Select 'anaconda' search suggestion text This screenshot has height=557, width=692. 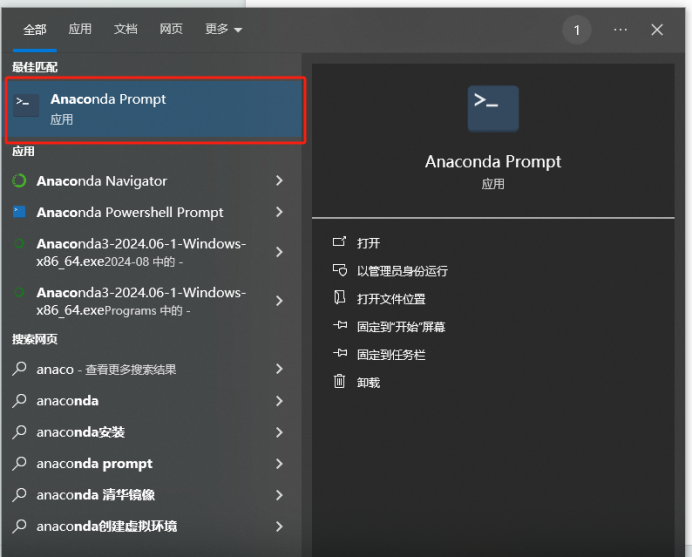pos(68,401)
